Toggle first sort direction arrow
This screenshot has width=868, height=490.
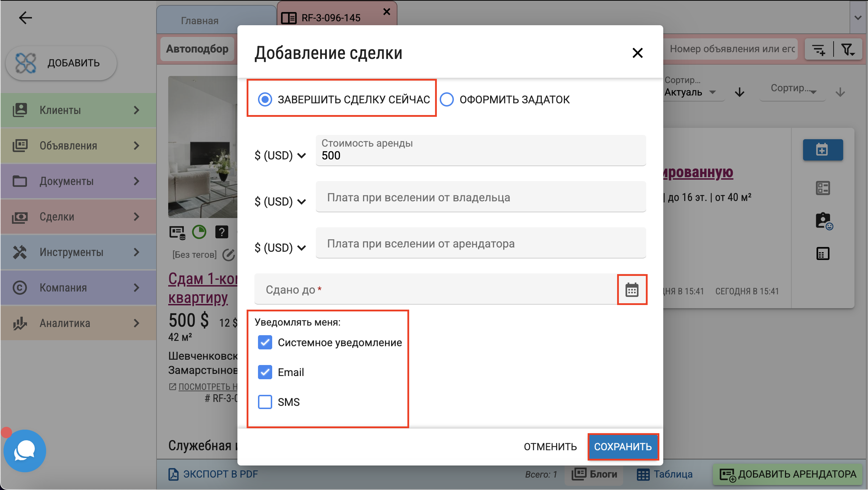coord(740,92)
